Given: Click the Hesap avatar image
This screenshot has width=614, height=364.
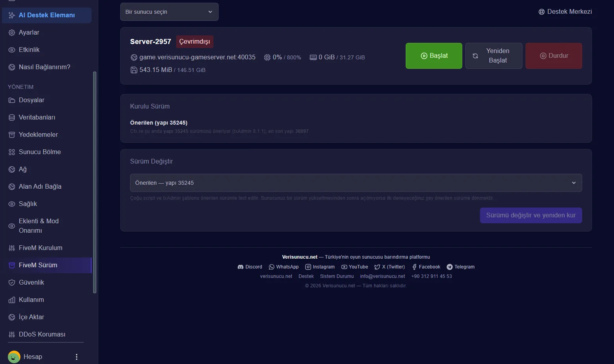Looking at the screenshot, I should [14, 357].
